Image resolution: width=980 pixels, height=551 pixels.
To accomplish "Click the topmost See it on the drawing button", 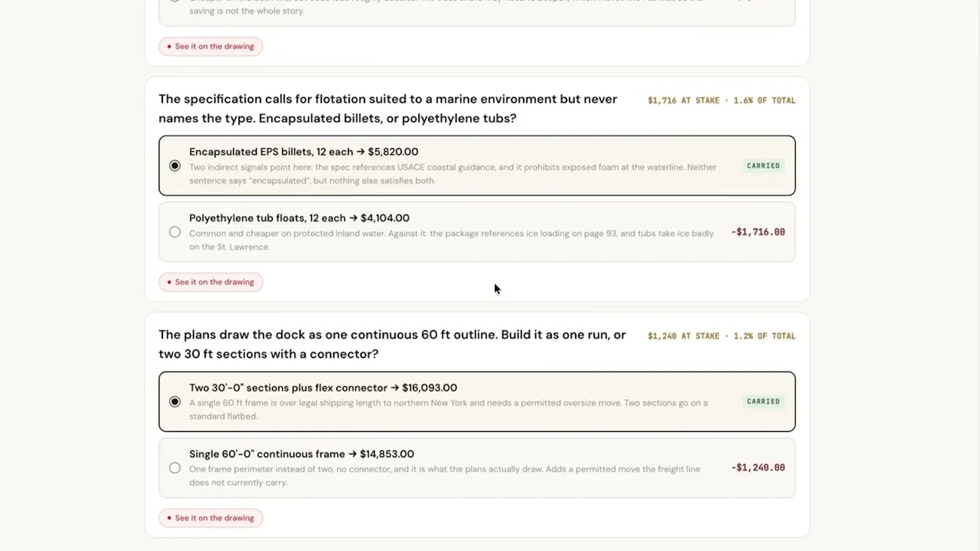I will tap(211, 47).
